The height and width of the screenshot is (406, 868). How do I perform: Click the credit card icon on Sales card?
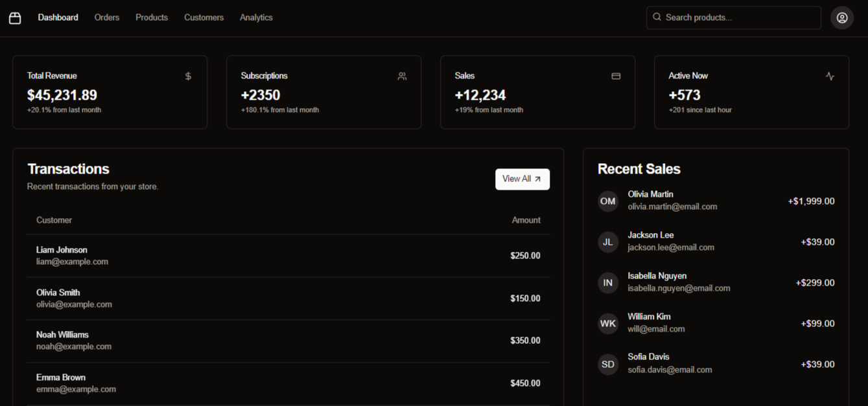tap(616, 76)
